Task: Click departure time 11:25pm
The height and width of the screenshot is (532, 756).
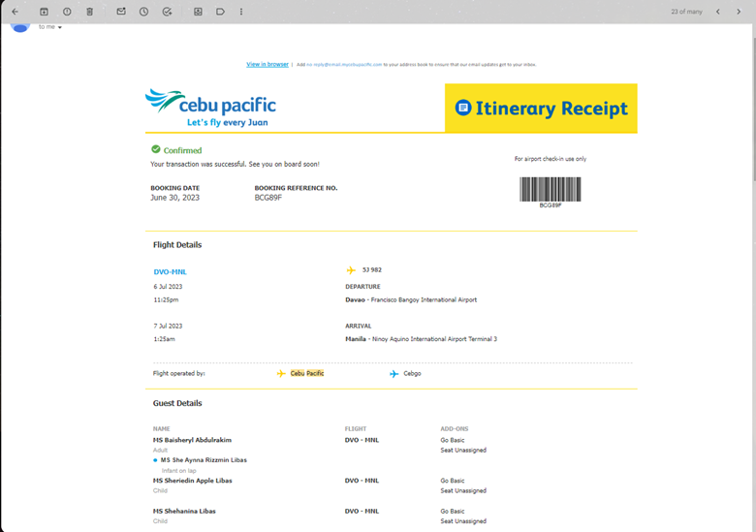Action: click(166, 299)
